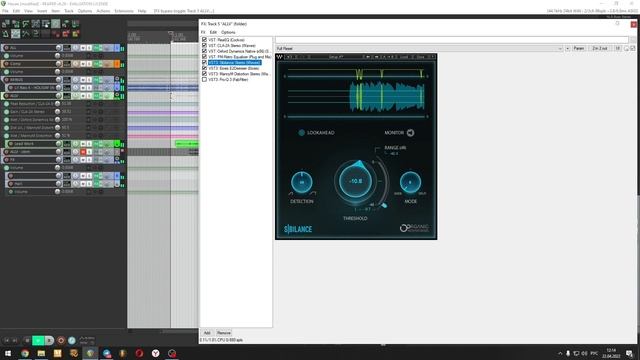Select CLA-2A Stereo (Waves) in the FX list
The width and height of the screenshot is (640, 360).
pyautogui.click(x=232, y=46)
